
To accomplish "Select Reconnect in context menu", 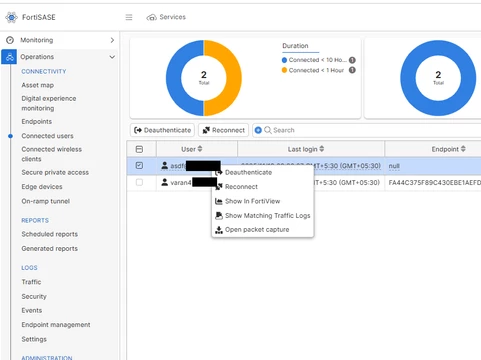I will (x=241, y=187).
